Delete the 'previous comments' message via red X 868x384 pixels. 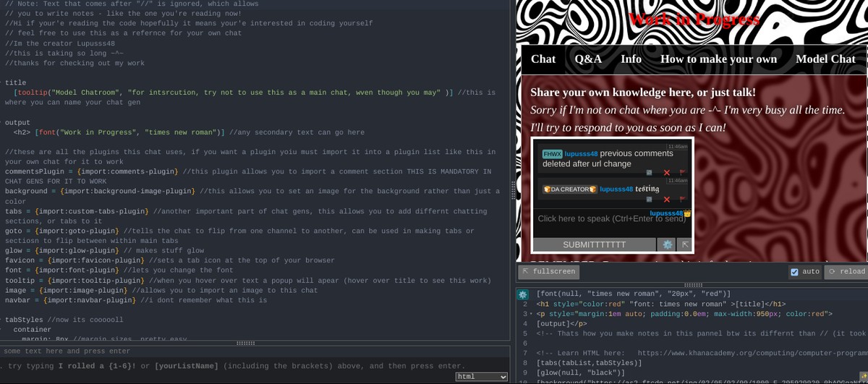[667, 172]
